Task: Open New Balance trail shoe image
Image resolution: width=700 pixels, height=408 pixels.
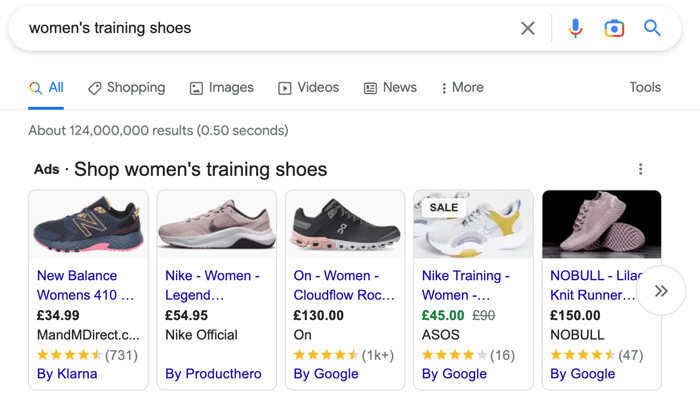Action: (88, 225)
